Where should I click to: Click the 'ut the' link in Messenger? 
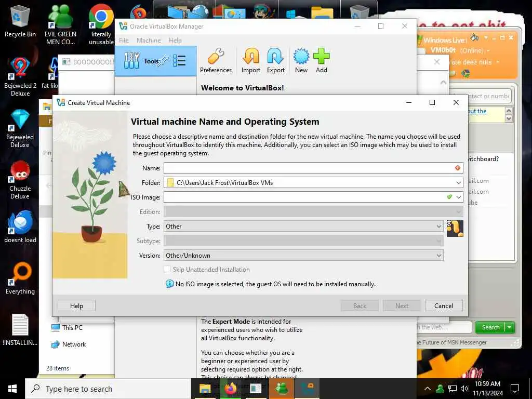click(x=477, y=111)
